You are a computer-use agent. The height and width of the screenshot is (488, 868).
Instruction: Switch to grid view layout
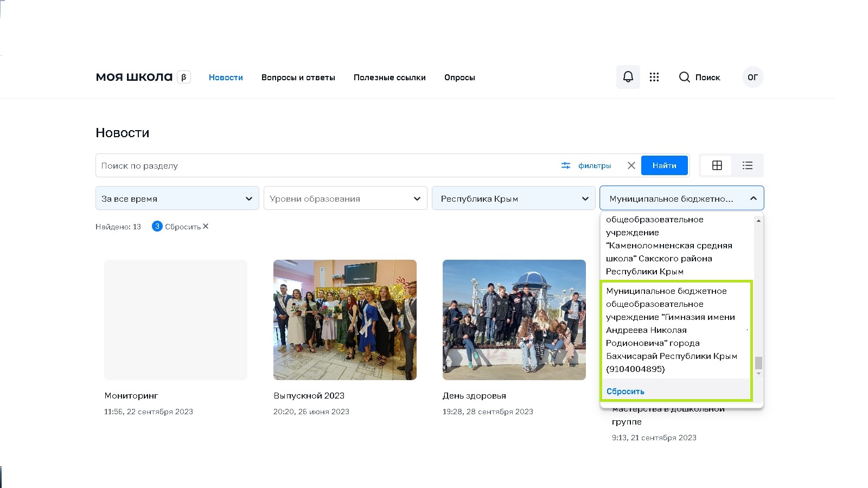(x=717, y=165)
